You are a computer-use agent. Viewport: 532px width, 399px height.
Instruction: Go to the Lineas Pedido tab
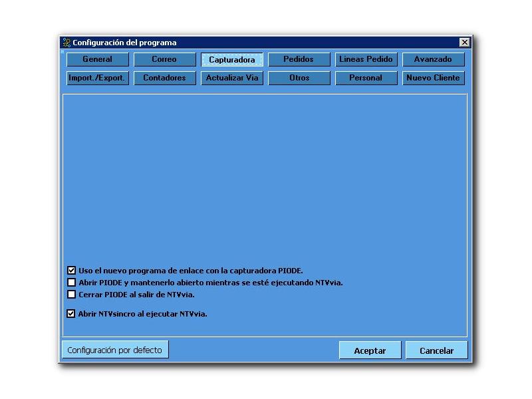click(x=366, y=59)
